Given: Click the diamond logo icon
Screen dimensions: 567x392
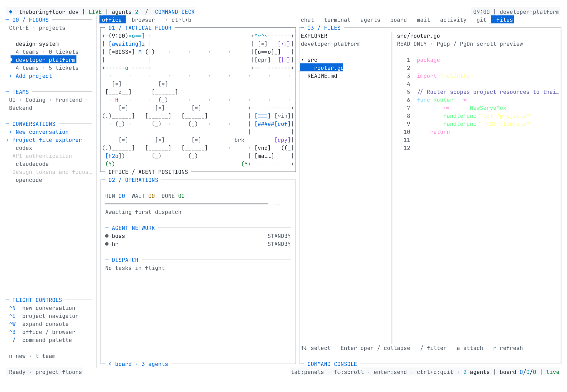Looking at the screenshot, I should [x=11, y=12].
